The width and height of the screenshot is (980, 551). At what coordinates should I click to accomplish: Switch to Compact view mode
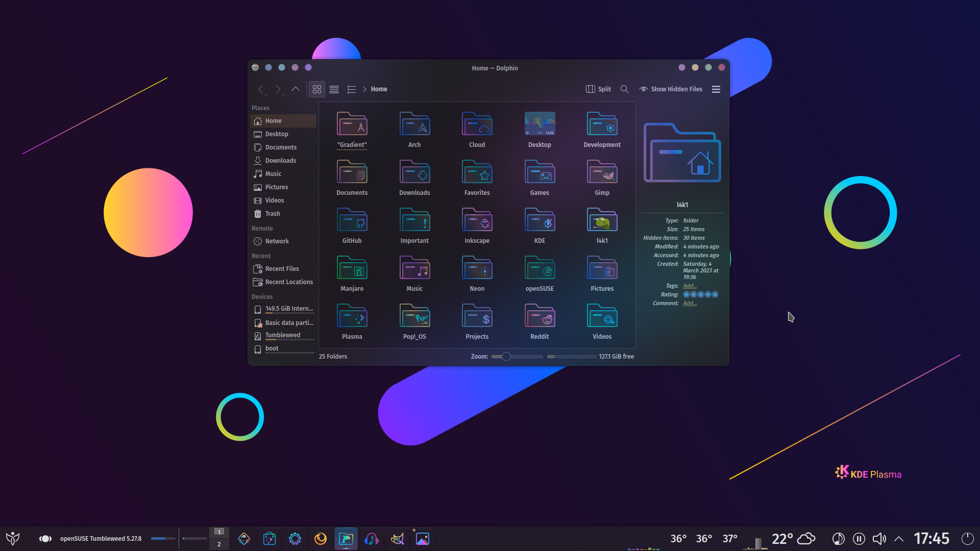(334, 89)
